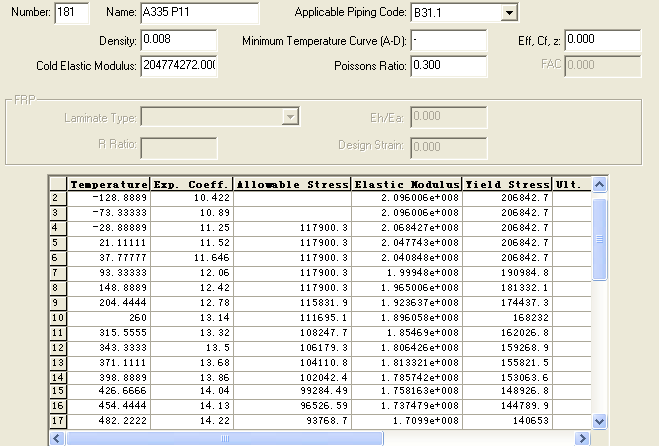The width and height of the screenshot is (659, 446).
Task: Click the Number input field
Action: tap(71, 13)
